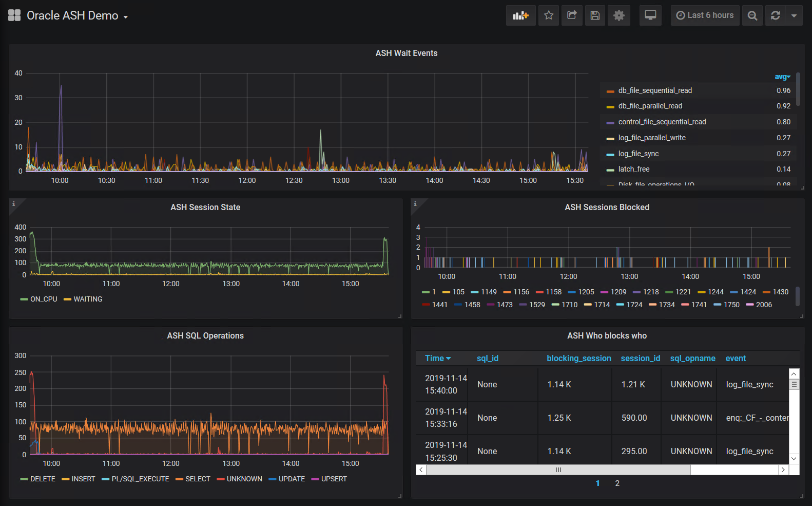Click color swatch for UNKNOWN series
The width and height of the screenshot is (812, 506).
(x=221, y=479)
